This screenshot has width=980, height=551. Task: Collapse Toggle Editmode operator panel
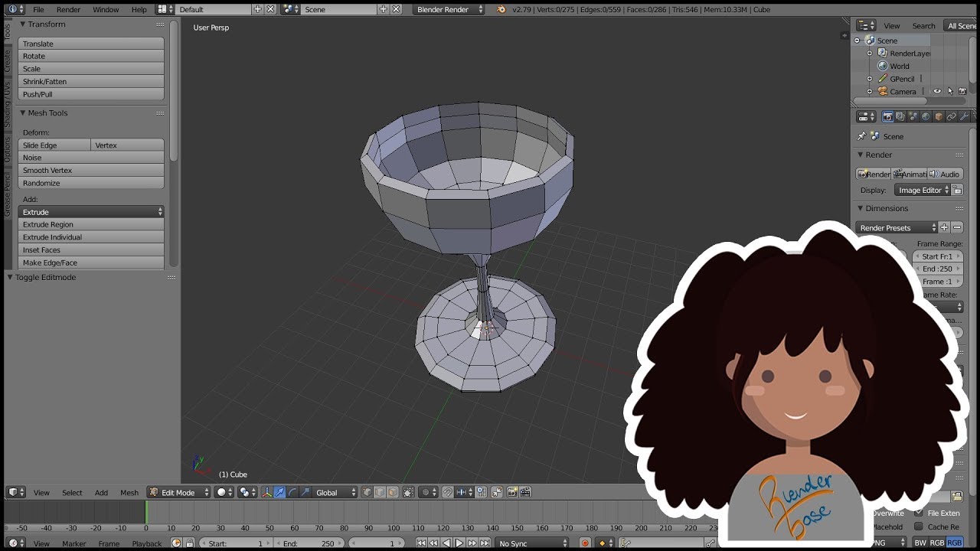pyautogui.click(x=11, y=277)
